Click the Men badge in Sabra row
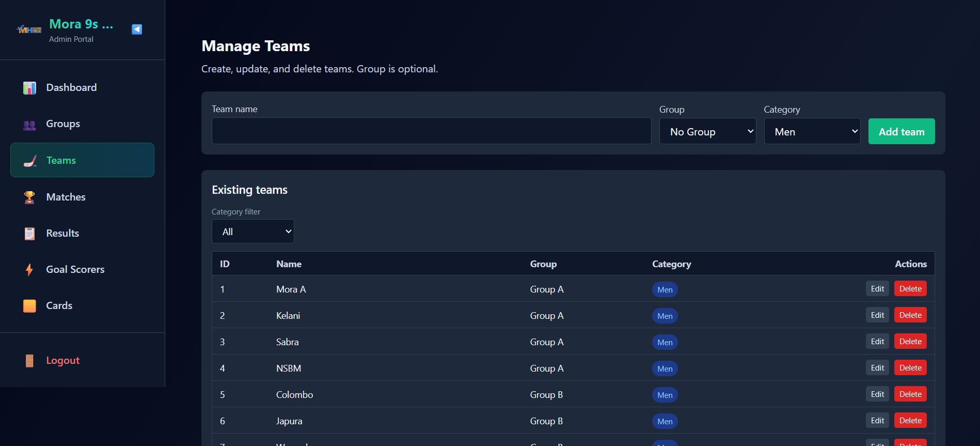 (x=665, y=342)
